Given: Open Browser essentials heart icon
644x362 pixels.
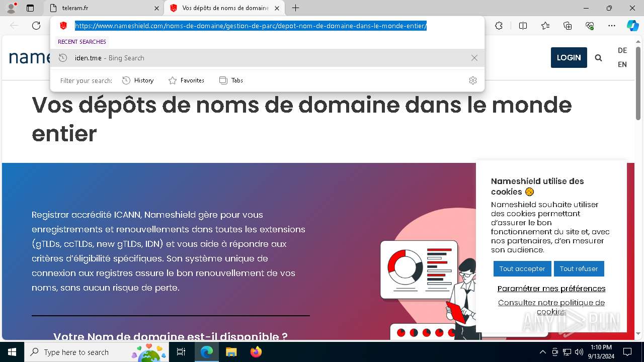Looking at the screenshot, I should point(590,26).
